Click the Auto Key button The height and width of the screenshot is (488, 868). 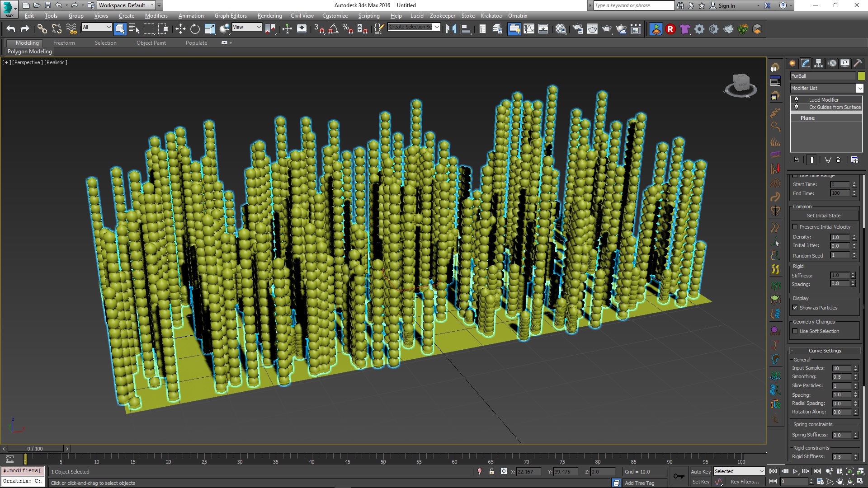pyautogui.click(x=700, y=471)
